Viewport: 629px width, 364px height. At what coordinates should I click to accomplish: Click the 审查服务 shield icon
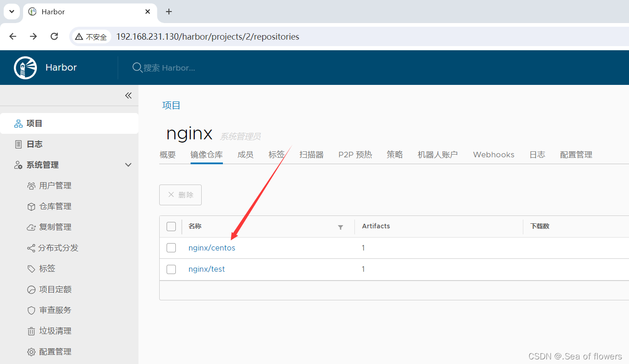[x=31, y=310]
